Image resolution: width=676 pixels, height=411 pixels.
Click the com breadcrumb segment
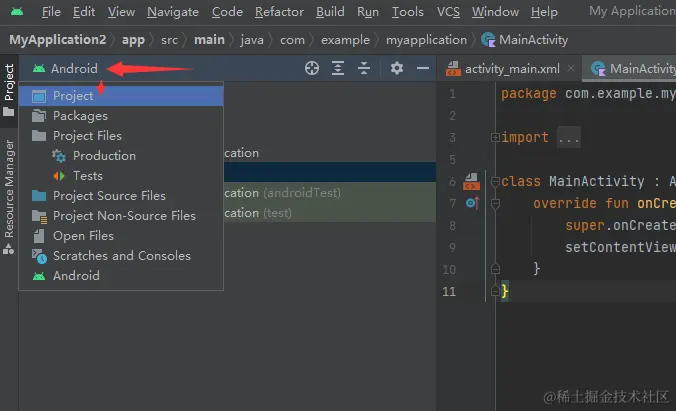292,40
